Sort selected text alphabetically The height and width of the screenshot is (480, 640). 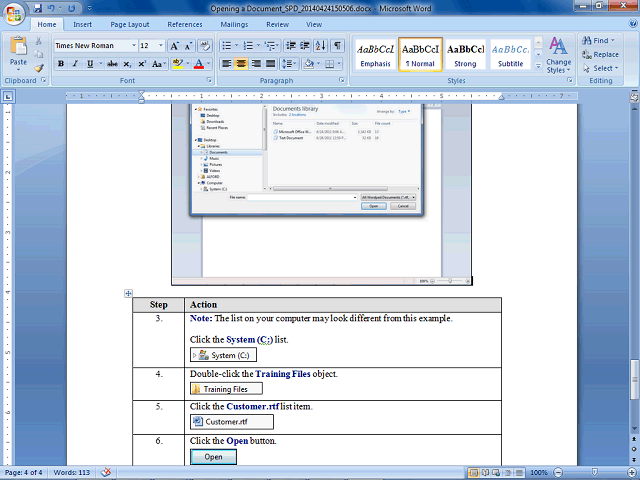[x=321, y=46]
